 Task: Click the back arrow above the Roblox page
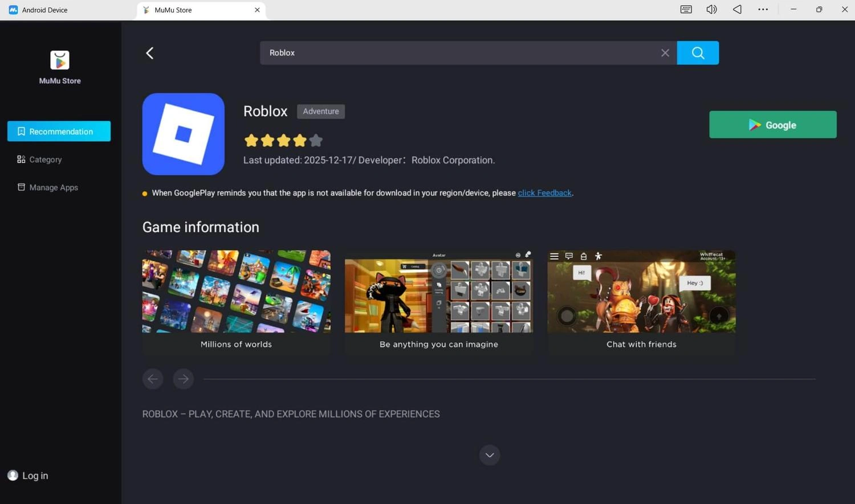tap(149, 52)
